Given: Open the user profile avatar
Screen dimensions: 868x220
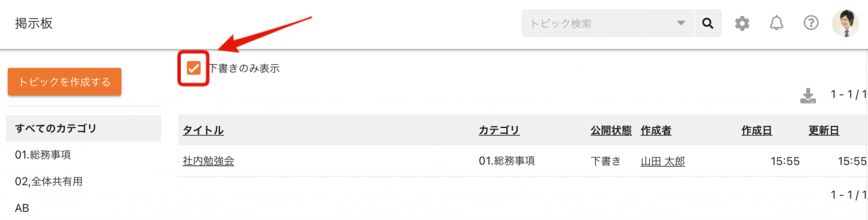Looking at the screenshot, I should click(x=845, y=24).
